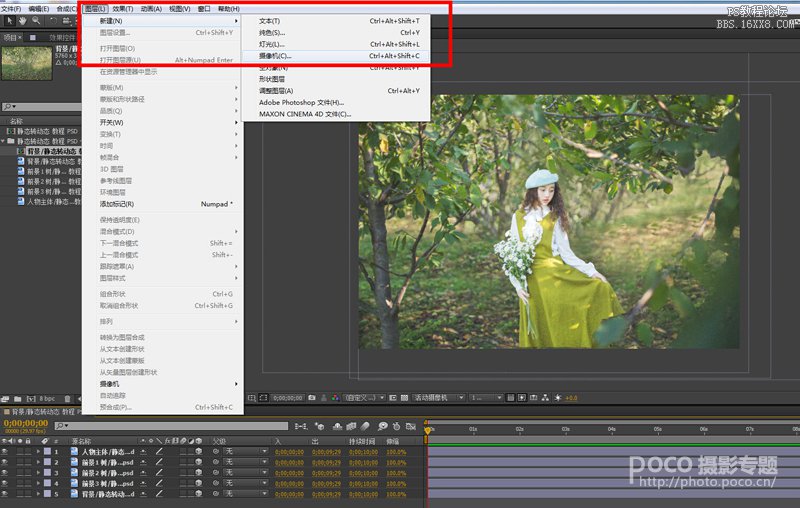Toggle the transparency grid icon
This screenshot has width=800, height=508.
[x=405, y=398]
